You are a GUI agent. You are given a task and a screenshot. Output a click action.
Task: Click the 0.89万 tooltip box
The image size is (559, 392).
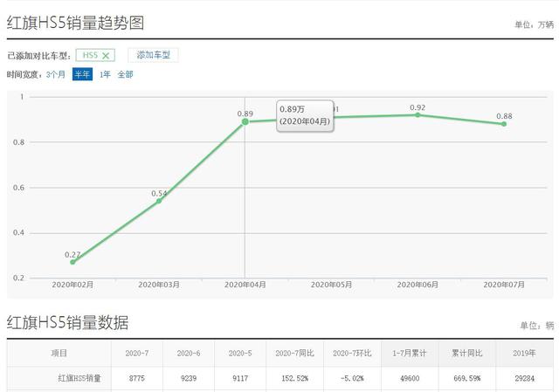click(305, 116)
